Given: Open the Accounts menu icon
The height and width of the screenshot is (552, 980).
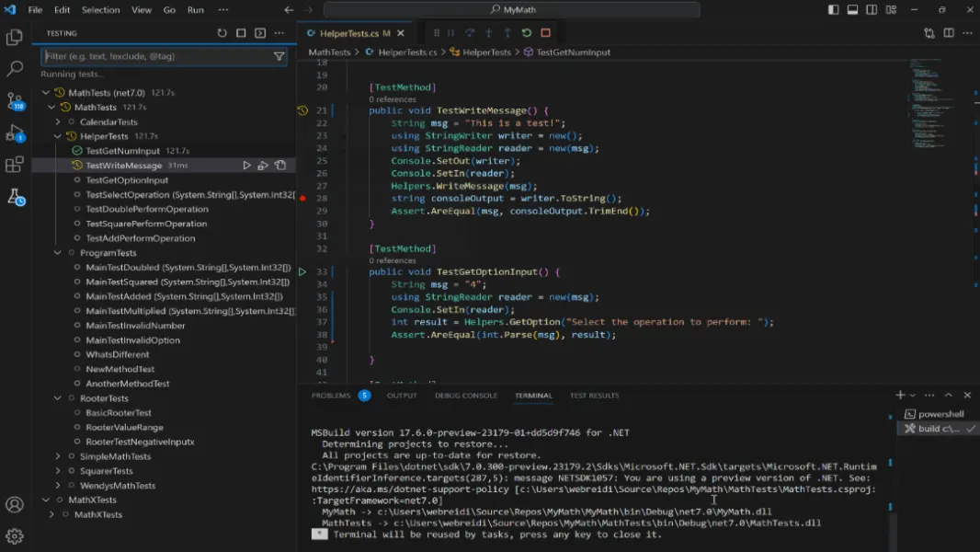Looking at the screenshot, I should 15,504.
